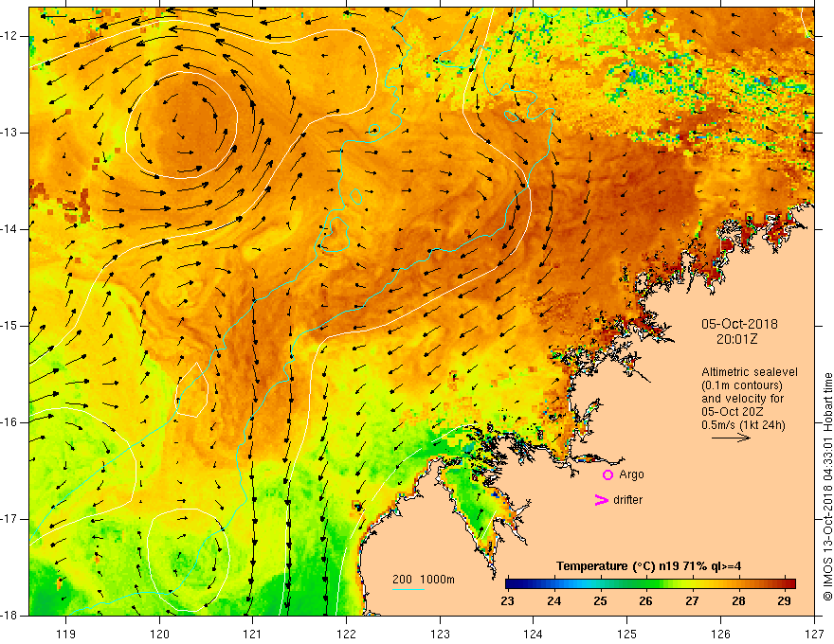Click the 'drifter' legend label
Viewport: 834px width, 644px height.
[627, 500]
